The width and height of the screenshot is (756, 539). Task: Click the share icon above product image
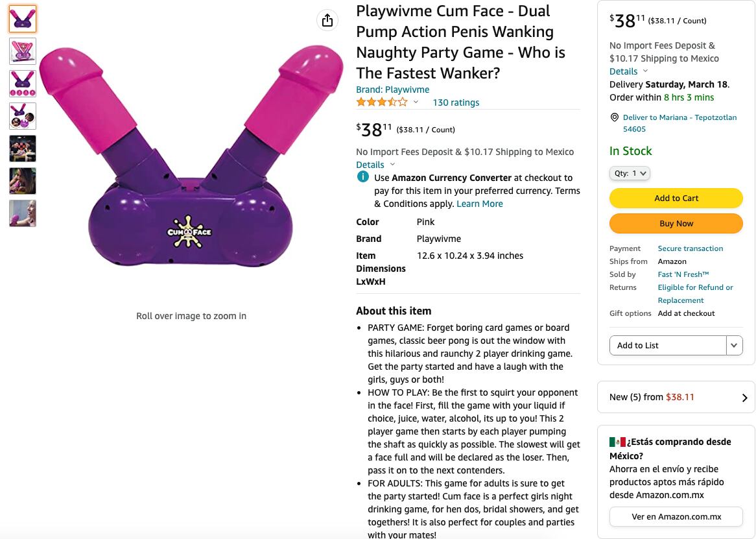(x=327, y=20)
